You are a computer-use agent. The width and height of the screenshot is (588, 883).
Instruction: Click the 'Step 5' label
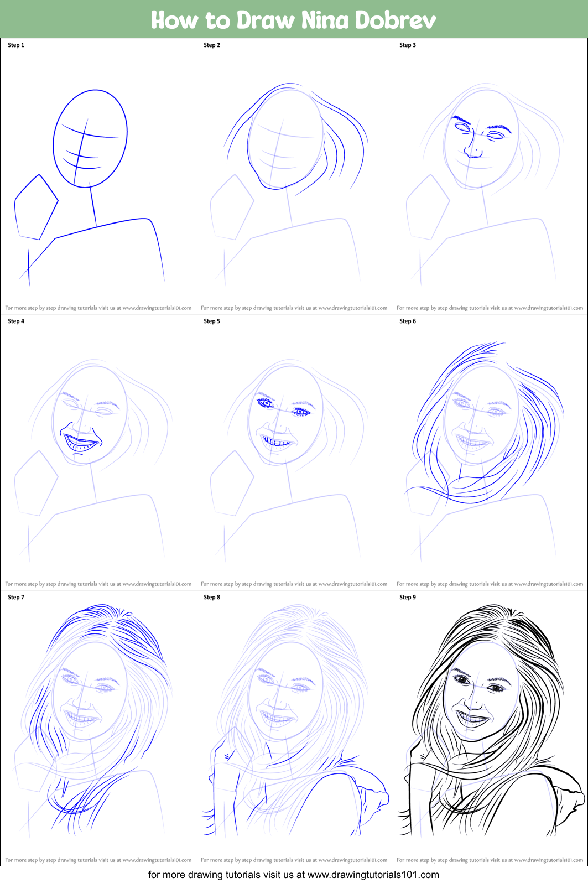point(212,321)
